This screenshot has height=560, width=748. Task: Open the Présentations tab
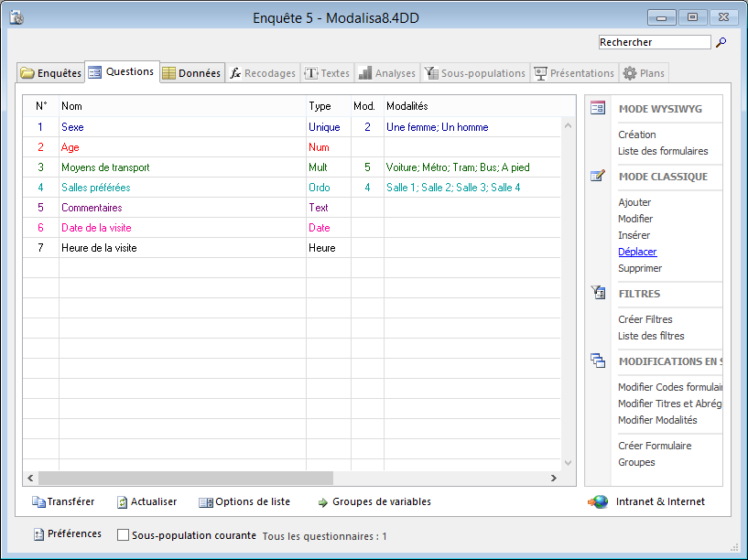[x=574, y=73]
